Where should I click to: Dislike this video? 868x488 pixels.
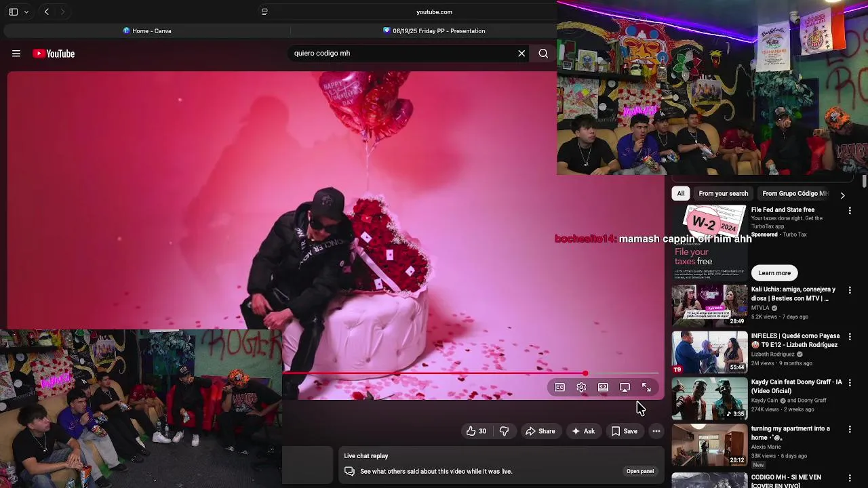[504, 431]
